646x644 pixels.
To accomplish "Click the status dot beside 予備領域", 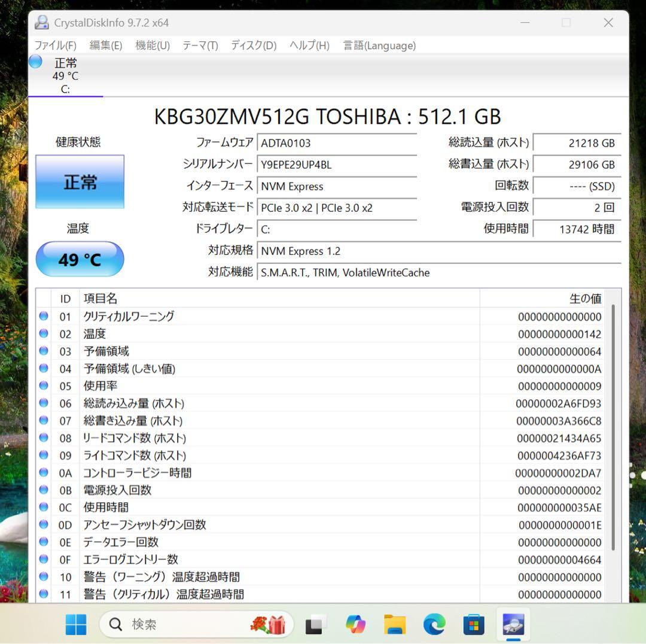I will pyautogui.click(x=44, y=351).
